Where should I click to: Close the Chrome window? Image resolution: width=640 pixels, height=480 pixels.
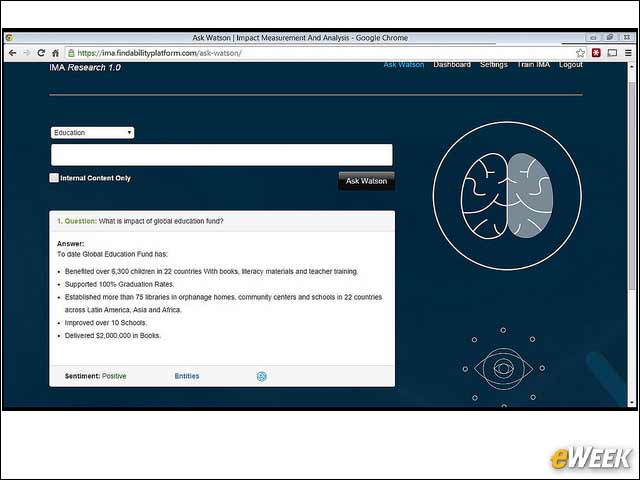pos(627,37)
